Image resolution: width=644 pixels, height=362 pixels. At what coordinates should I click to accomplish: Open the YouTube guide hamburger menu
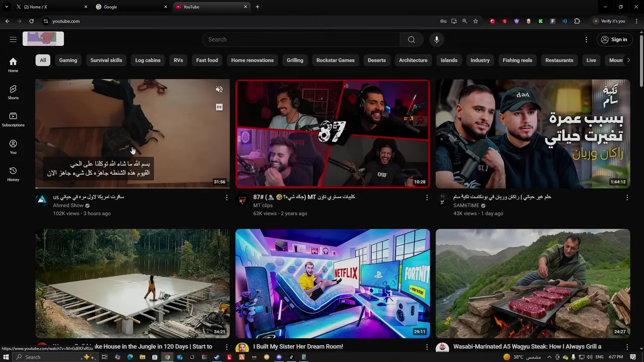pos(13,39)
